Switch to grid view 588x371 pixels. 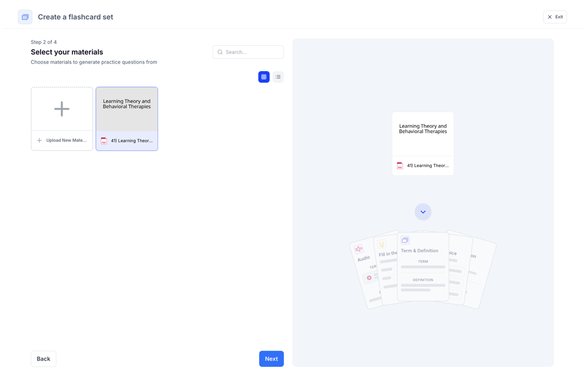pyautogui.click(x=264, y=77)
